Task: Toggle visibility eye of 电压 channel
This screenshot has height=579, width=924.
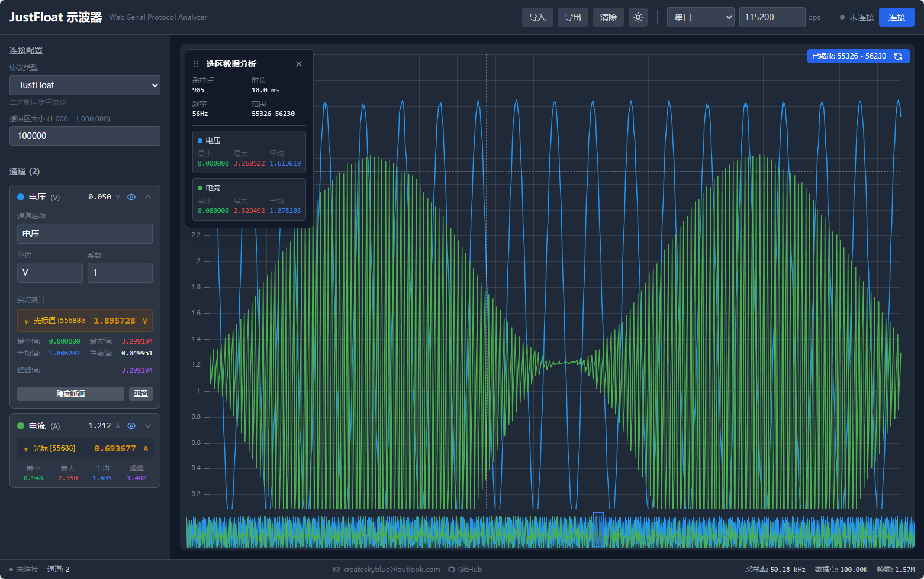Action: (x=131, y=197)
